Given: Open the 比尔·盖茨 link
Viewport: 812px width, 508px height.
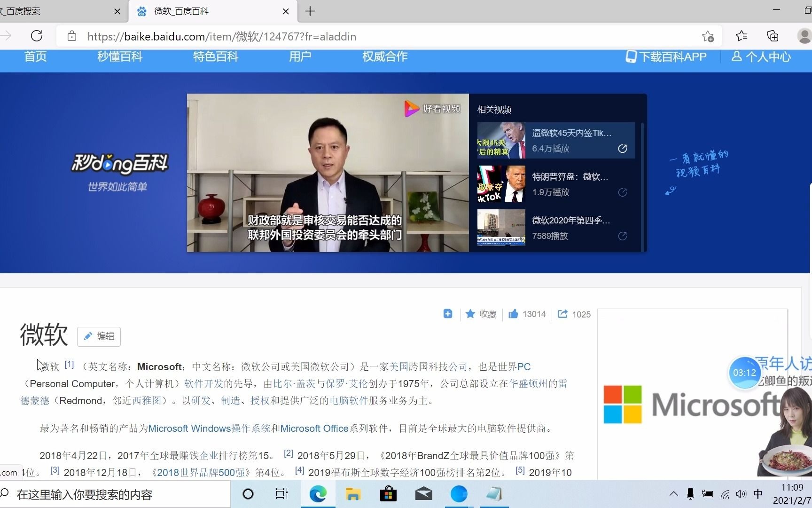Looking at the screenshot, I should tap(294, 384).
